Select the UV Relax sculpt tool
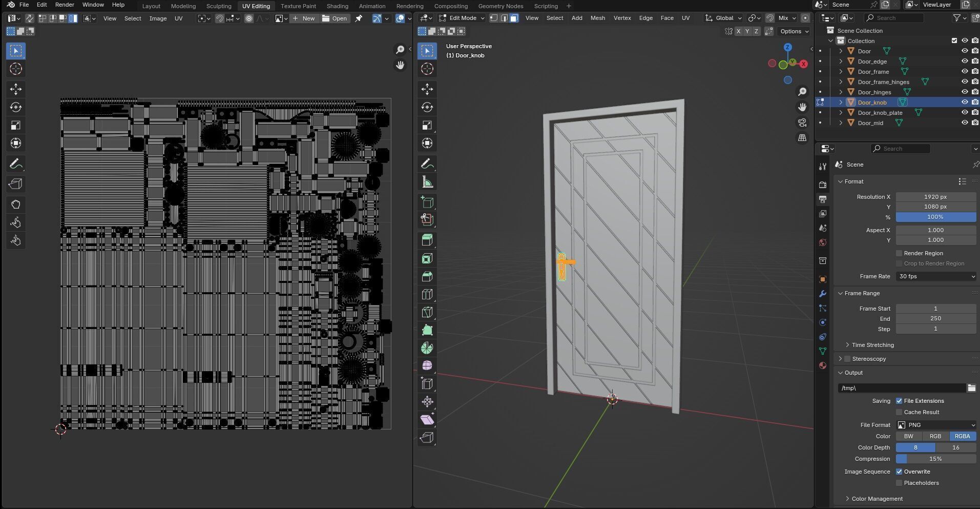Image resolution: width=980 pixels, height=509 pixels. pyautogui.click(x=16, y=222)
